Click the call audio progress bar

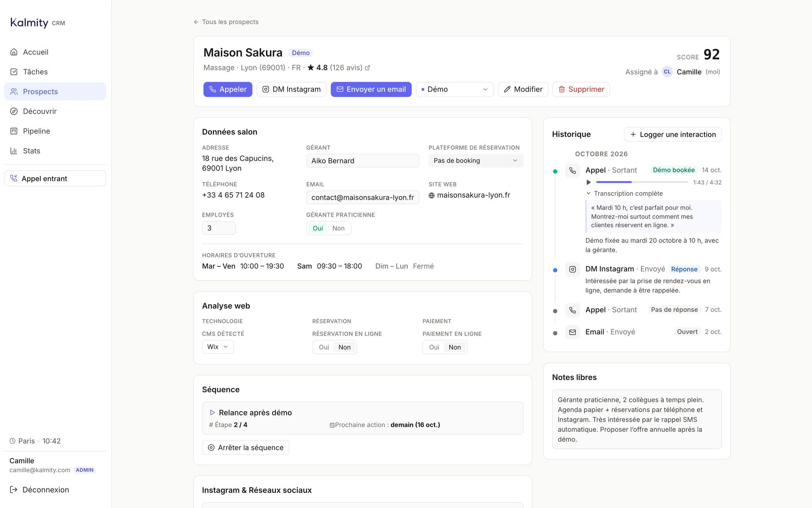coord(642,182)
